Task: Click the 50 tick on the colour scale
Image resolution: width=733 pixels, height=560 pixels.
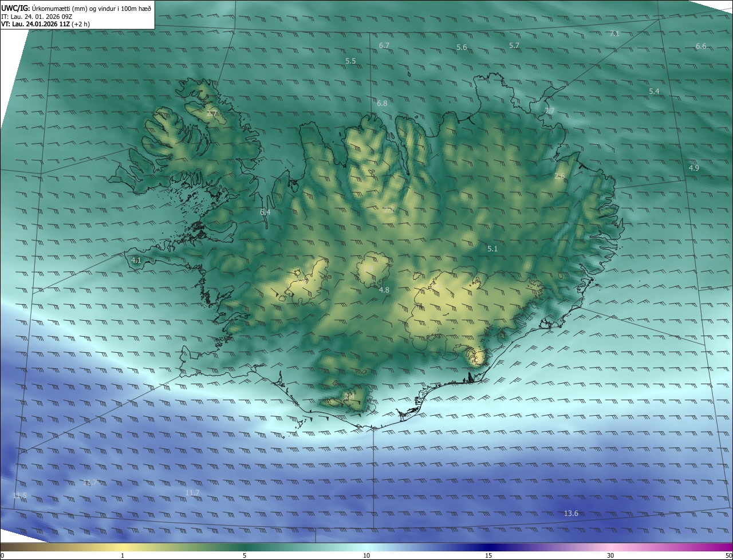Action: tap(728, 555)
